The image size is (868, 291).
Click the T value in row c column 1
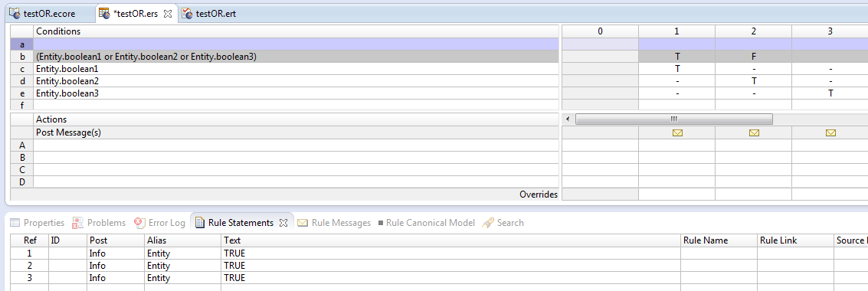point(677,69)
